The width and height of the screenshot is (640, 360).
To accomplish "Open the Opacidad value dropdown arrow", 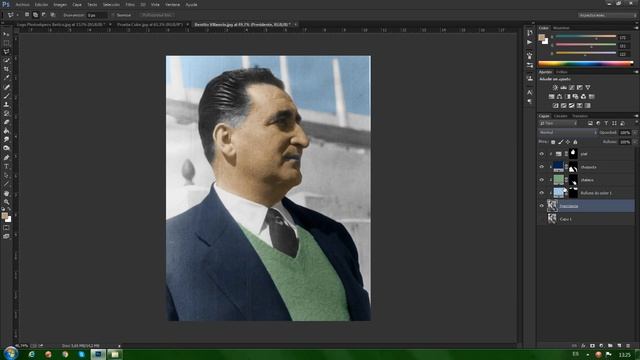I will (635, 133).
